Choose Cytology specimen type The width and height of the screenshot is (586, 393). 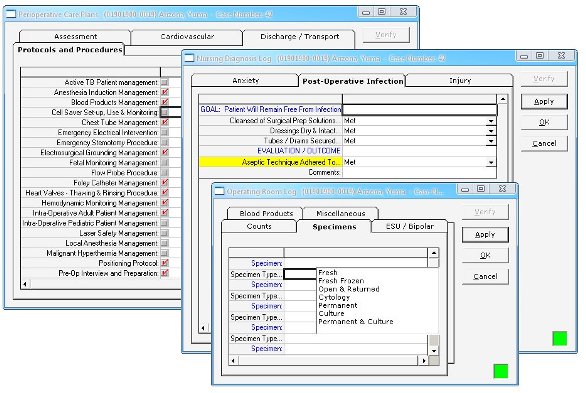[334, 297]
